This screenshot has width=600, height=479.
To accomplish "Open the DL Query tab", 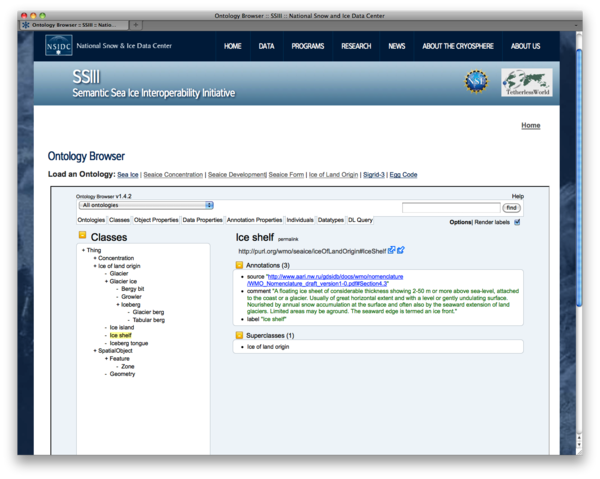I will (x=360, y=220).
